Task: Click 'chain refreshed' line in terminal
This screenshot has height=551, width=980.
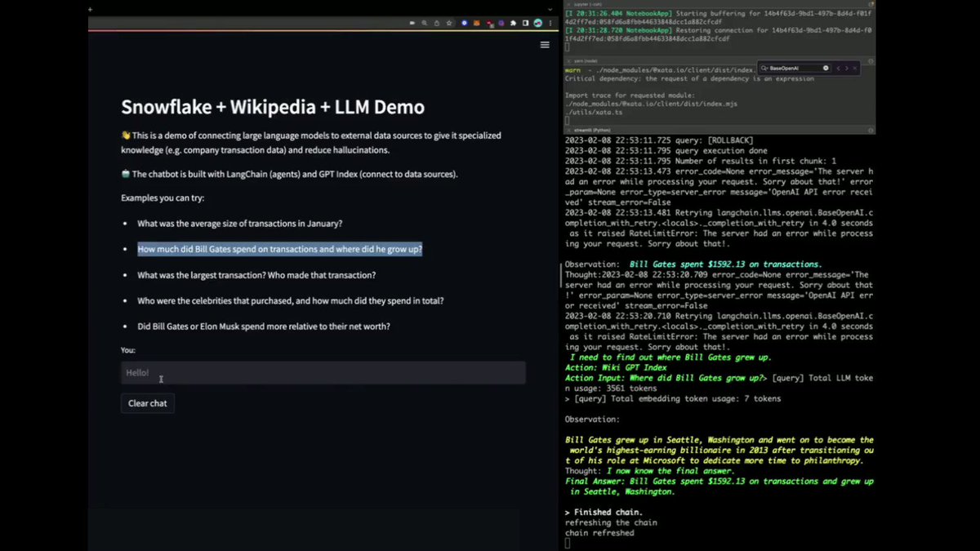Action: point(601,533)
